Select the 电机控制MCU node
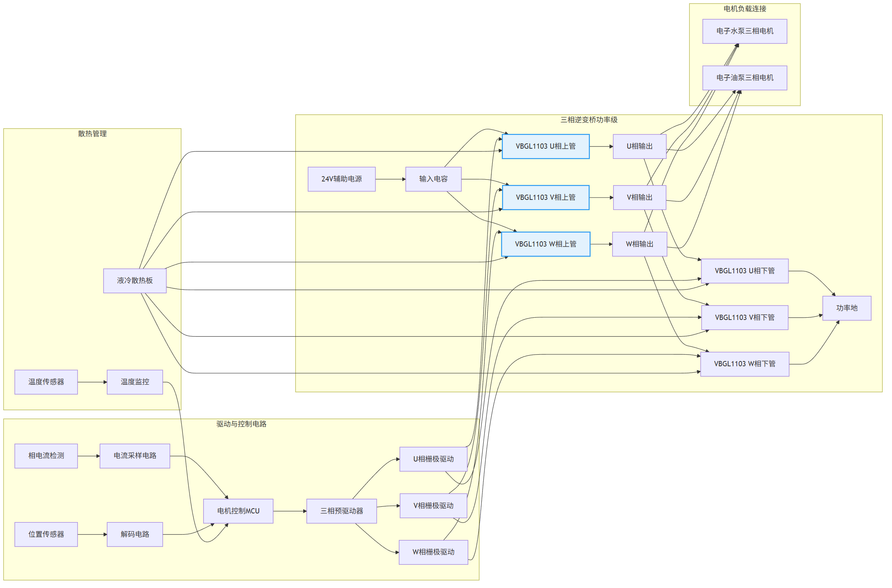The height and width of the screenshot is (588, 892). 238,511
